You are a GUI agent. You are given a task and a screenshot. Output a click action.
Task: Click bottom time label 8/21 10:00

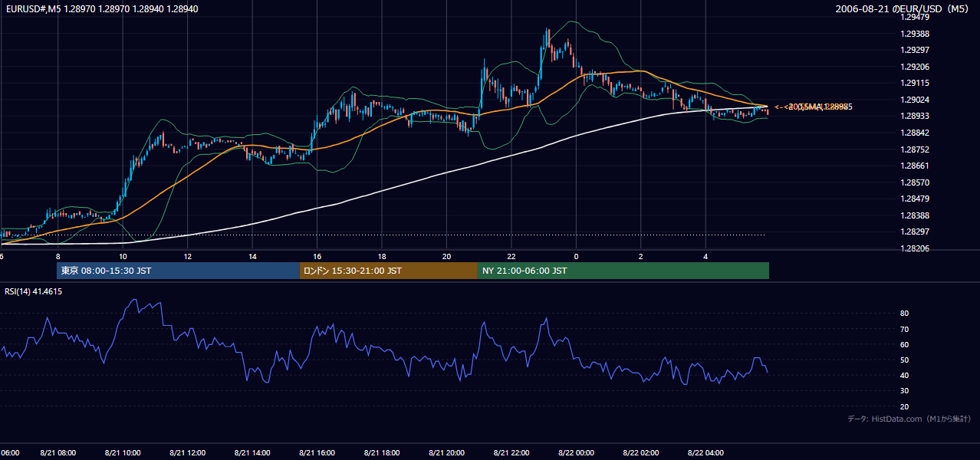(x=123, y=453)
